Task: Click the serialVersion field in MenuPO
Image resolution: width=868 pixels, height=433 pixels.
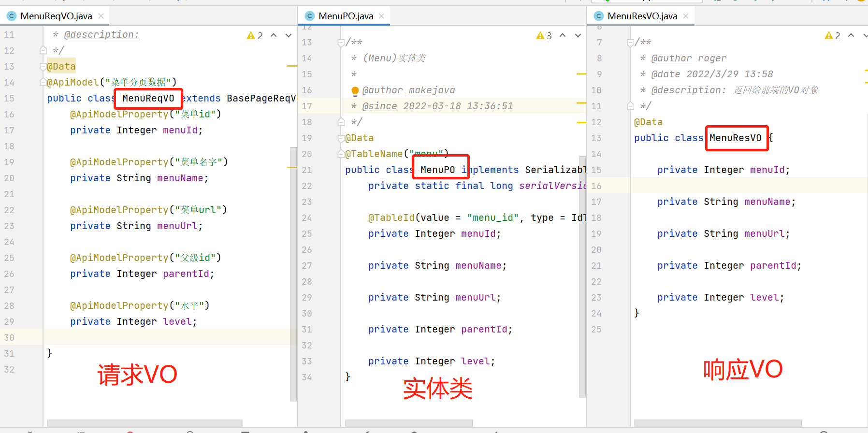Action: click(553, 186)
